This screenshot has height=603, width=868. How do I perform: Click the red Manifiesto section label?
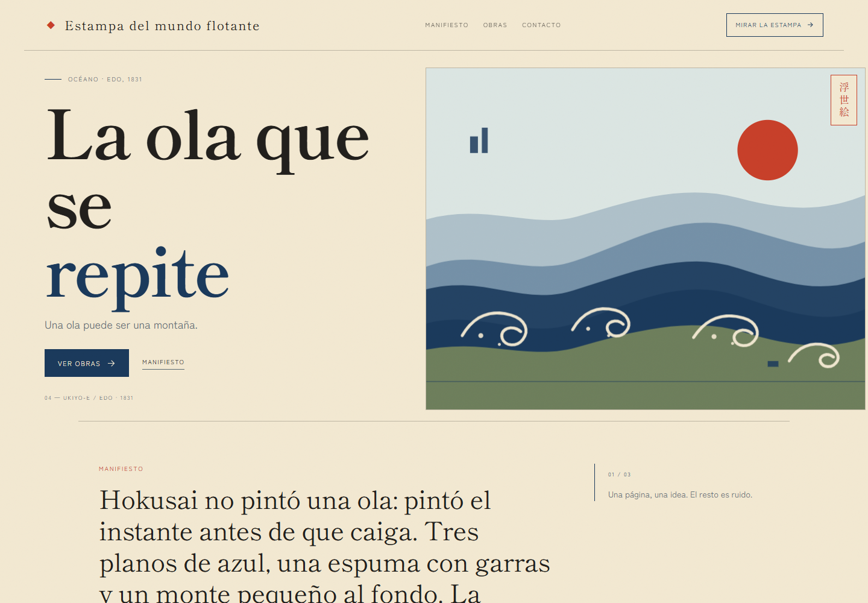pyautogui.click(x=121, y=469)
